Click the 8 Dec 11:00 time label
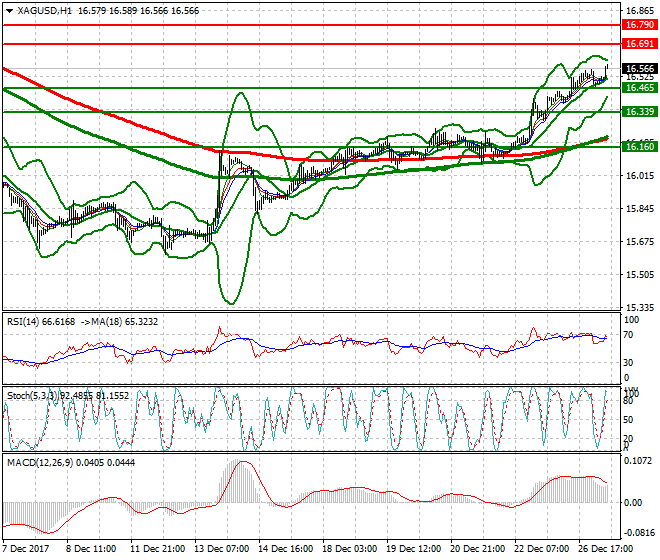 click(x=91, y=549)
